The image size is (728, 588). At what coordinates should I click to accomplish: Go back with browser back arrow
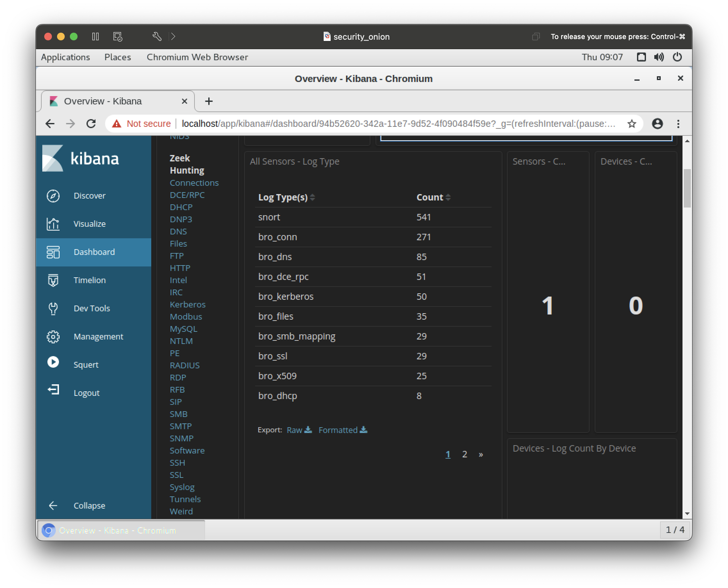pyautogui.click(x=50, y=124)
